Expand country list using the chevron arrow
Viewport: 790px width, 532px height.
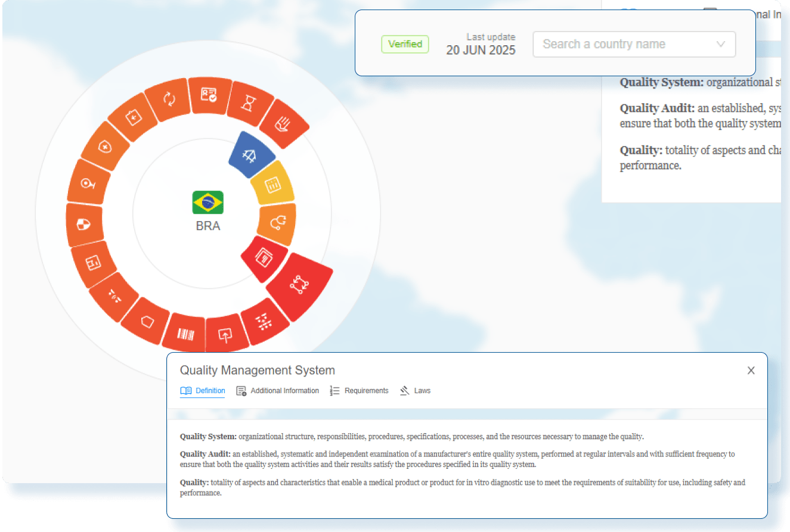tap(720, 44)
